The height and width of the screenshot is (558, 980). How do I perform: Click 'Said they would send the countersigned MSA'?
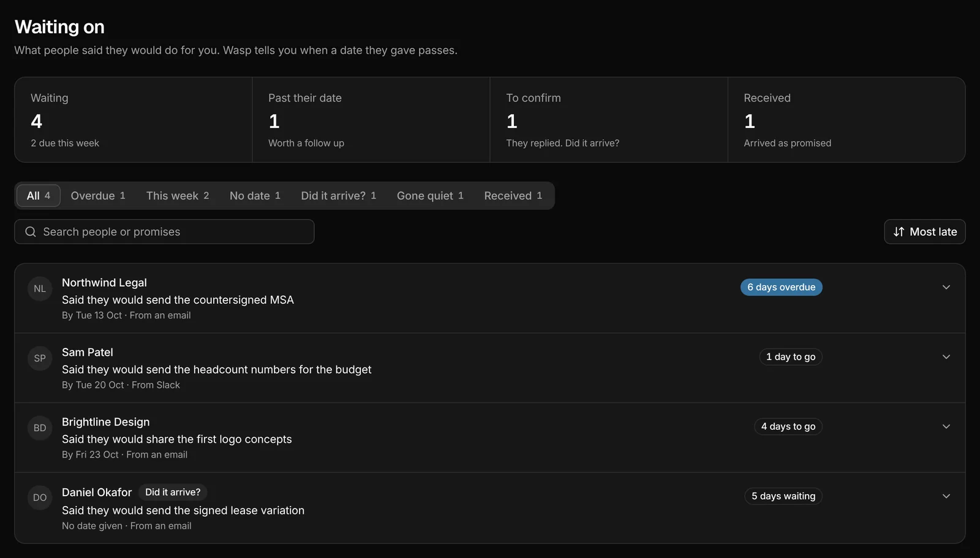[x=178, y=300]
